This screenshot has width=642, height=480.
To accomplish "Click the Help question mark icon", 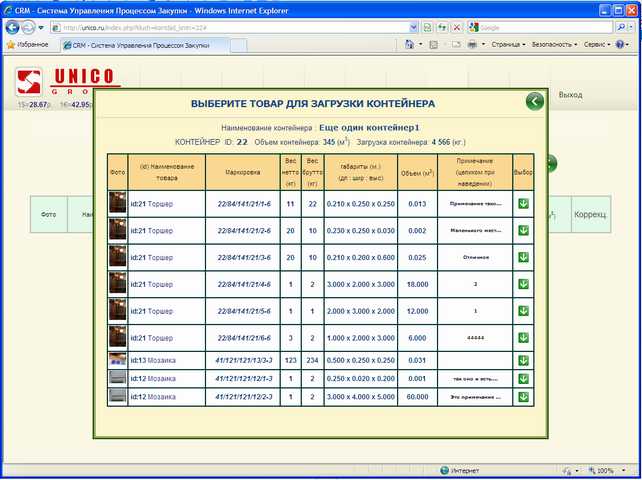I will [x=619, y=44].
